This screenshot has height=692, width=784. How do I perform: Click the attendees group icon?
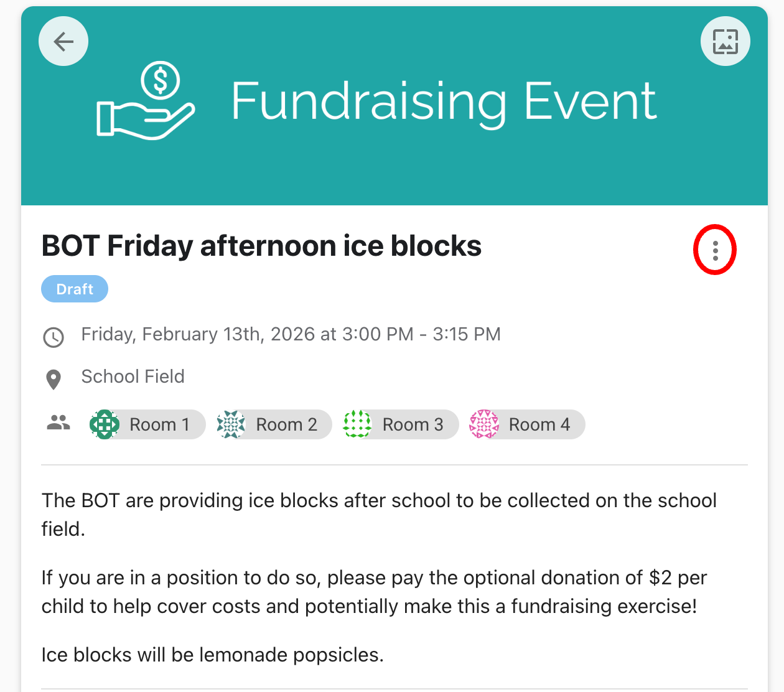[x=58, y=423]
